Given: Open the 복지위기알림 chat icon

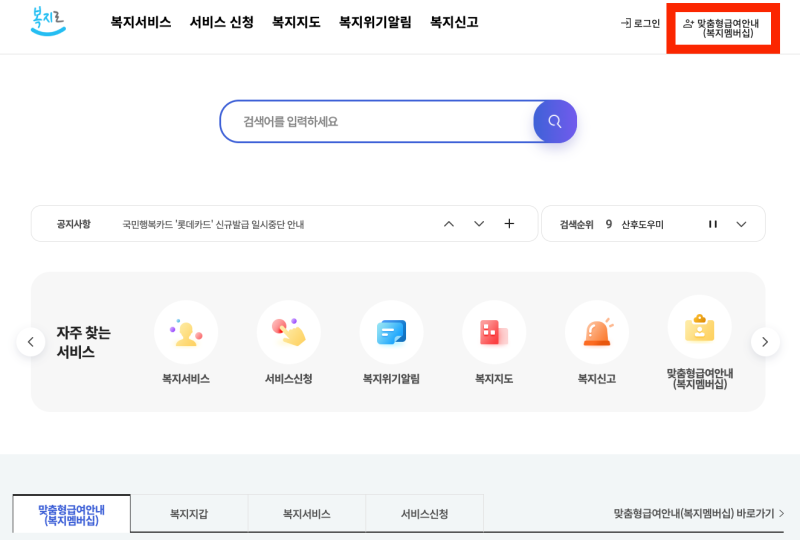Looking at the screenshot, I should 391,332.
